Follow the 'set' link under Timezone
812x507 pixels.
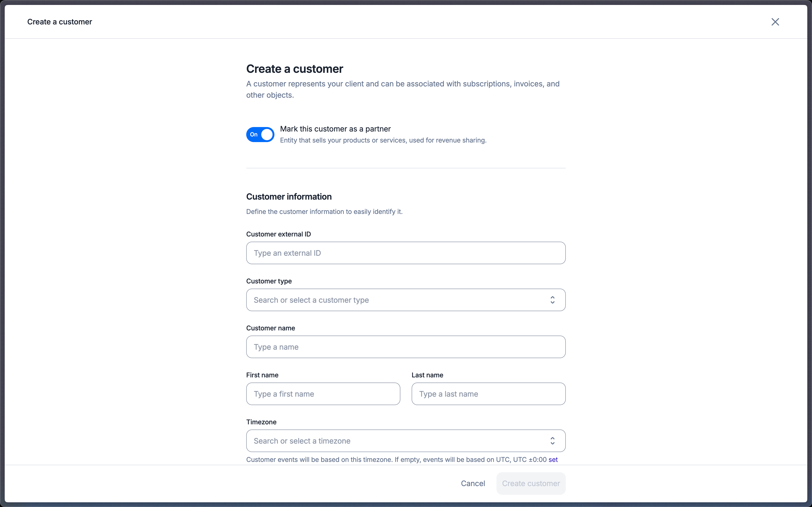pyautogui.click(x=553, y=459)
